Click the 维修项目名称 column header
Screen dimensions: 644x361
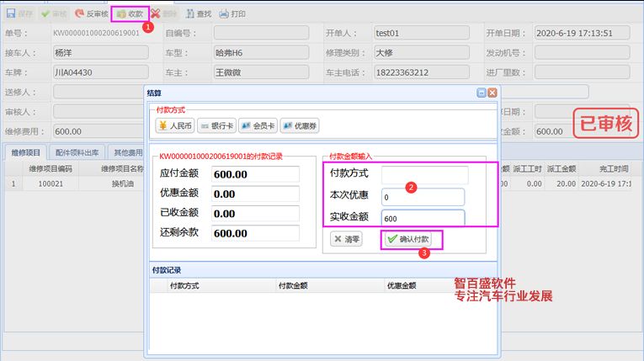[122, 168]
